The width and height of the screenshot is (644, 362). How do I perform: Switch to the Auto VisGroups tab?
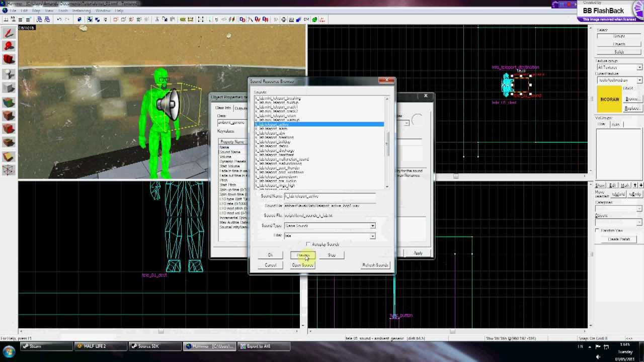tap(616, 124)
